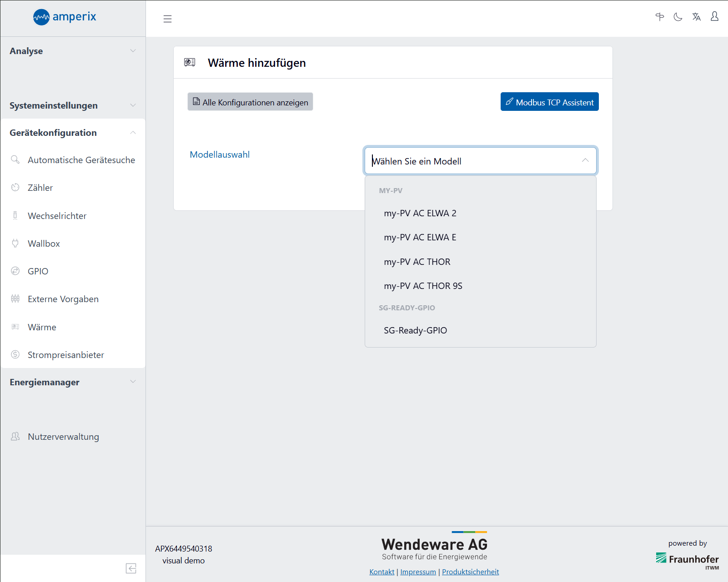Viewport: 728px width, 582px height.
Task: Toggle dark mode moon icon
Action: pos(678,17)
